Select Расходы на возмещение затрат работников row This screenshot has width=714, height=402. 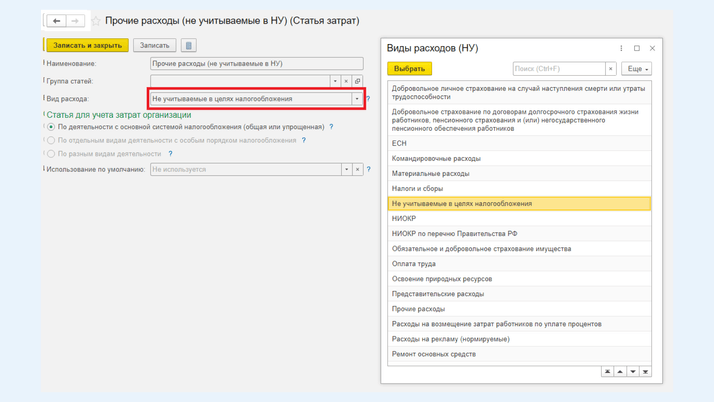point(519,324)
